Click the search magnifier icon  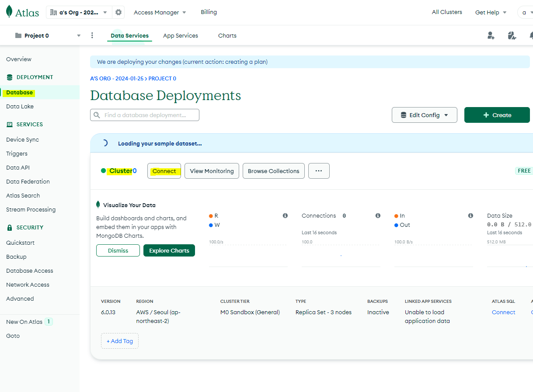[97, 115]
